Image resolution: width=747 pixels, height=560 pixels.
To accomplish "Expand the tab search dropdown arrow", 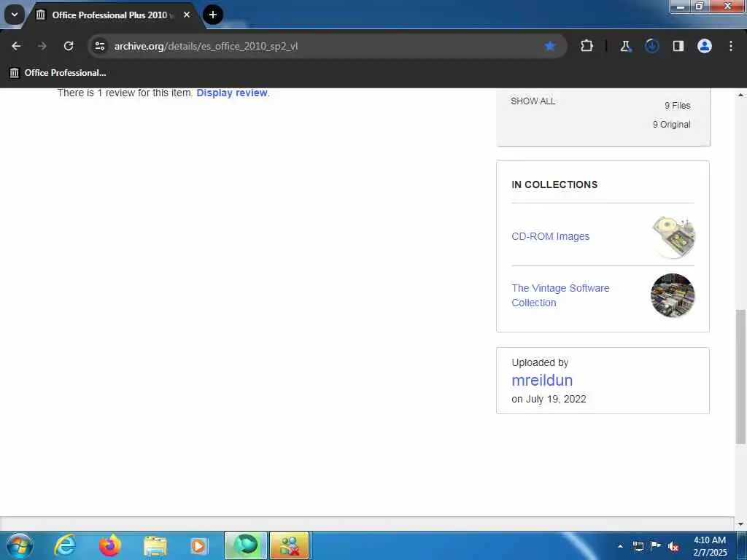I will point(15,15).
